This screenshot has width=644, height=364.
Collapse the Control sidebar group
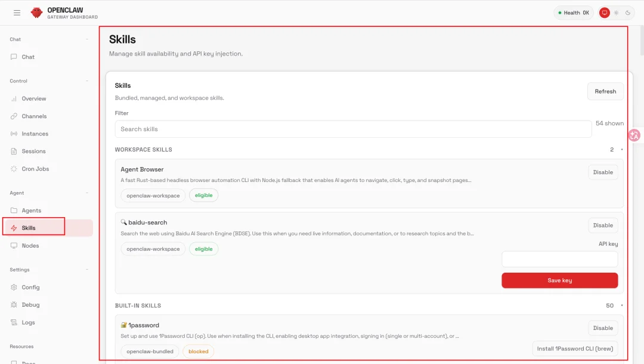87,81
